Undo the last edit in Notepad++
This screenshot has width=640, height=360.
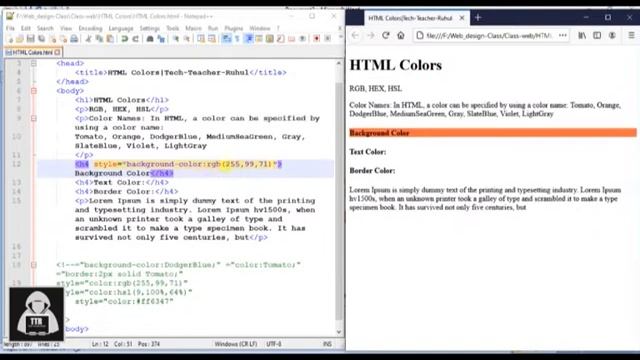tap(124, 39)
